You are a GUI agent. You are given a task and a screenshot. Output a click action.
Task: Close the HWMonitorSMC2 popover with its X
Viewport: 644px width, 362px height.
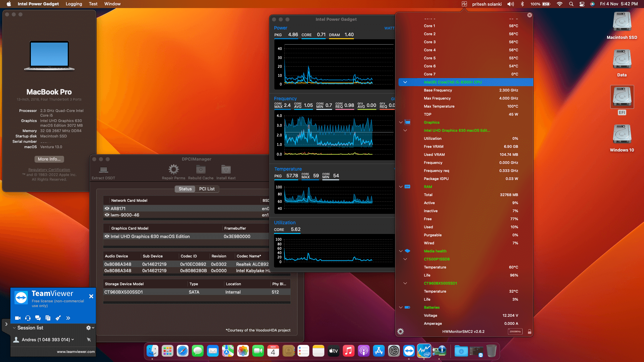[x=530, y=15]
